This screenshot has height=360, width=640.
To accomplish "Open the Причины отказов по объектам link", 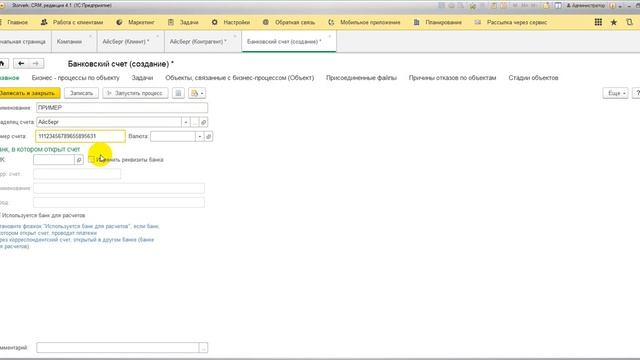I will [452, 78].
